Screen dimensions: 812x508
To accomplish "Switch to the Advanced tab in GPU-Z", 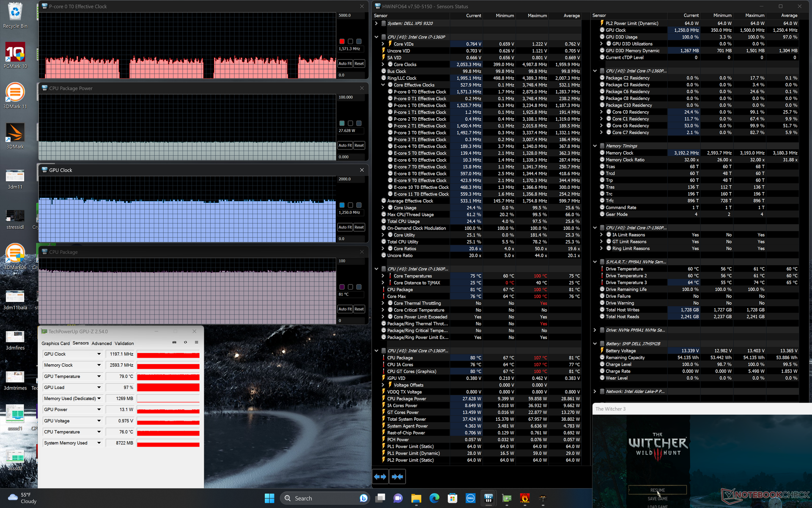I will [101, 343].
